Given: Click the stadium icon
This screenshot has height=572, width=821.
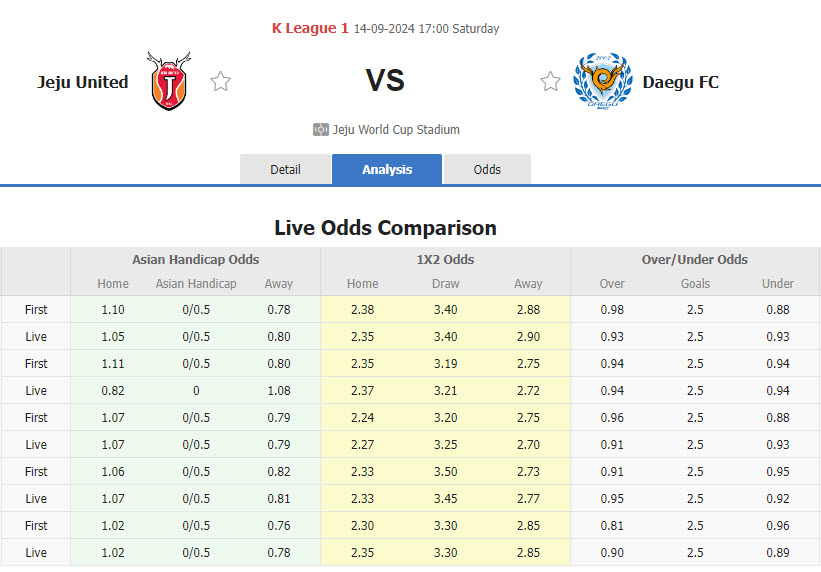Looking at the screenshot, I should coord(321,129).
